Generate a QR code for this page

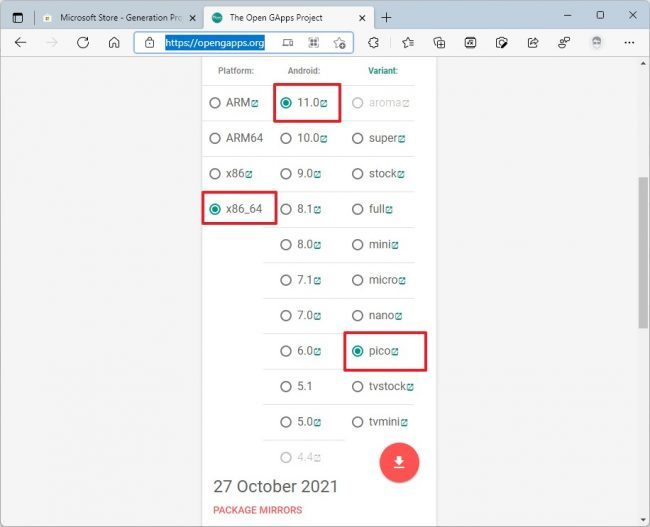pyautogui.click(x=313, y=42)
